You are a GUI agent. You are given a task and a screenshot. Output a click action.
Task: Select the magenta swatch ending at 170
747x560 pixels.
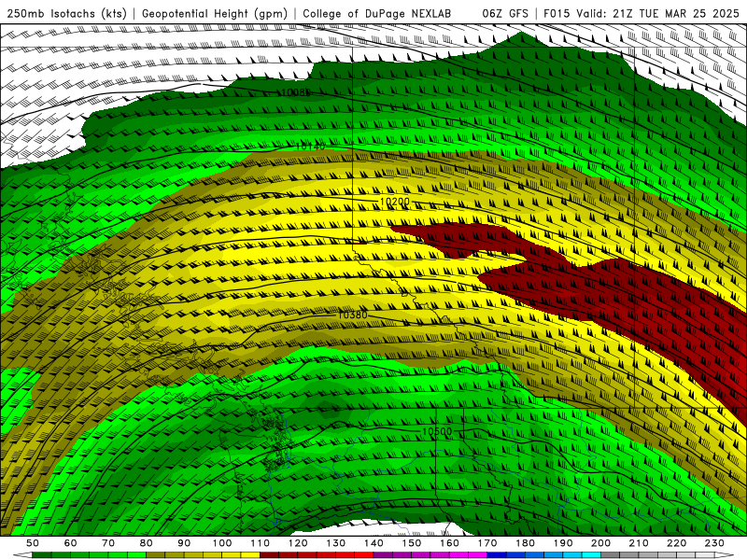pos(478,555)
